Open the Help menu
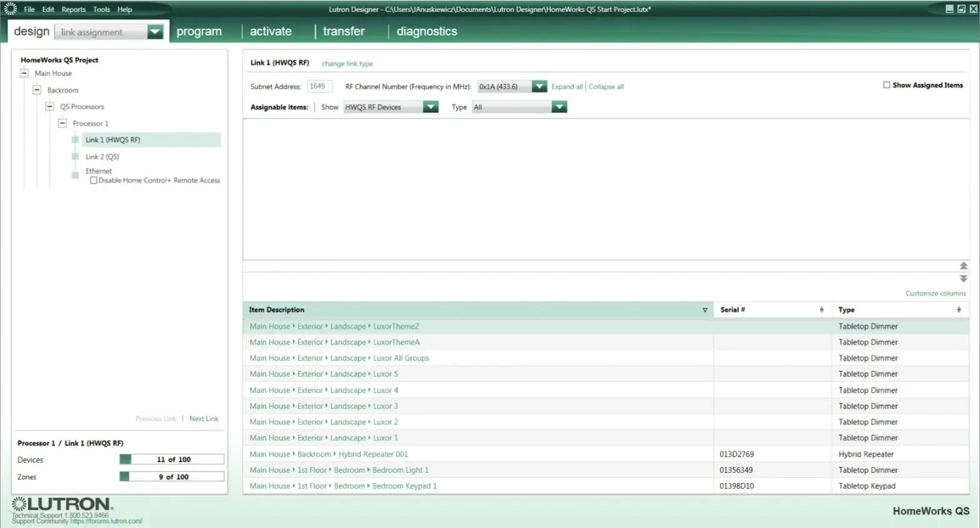980x528 pixels. coord(124,9)
